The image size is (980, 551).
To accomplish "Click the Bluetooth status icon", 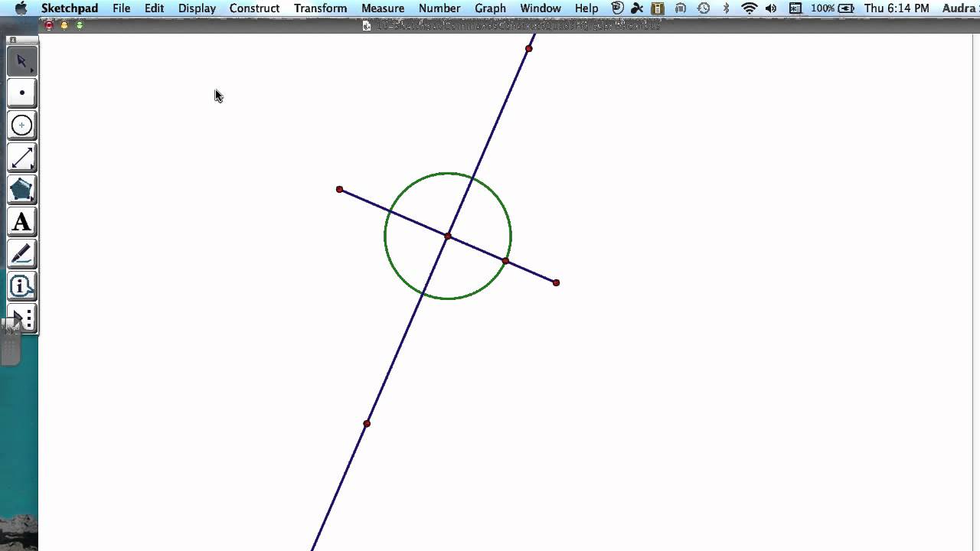I will coord(727,8).
